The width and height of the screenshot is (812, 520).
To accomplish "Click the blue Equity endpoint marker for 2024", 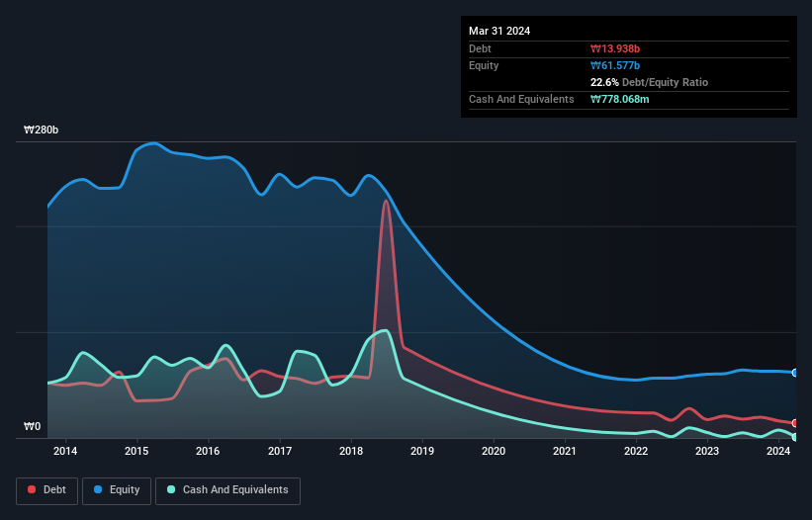I will tap(795, 373).
